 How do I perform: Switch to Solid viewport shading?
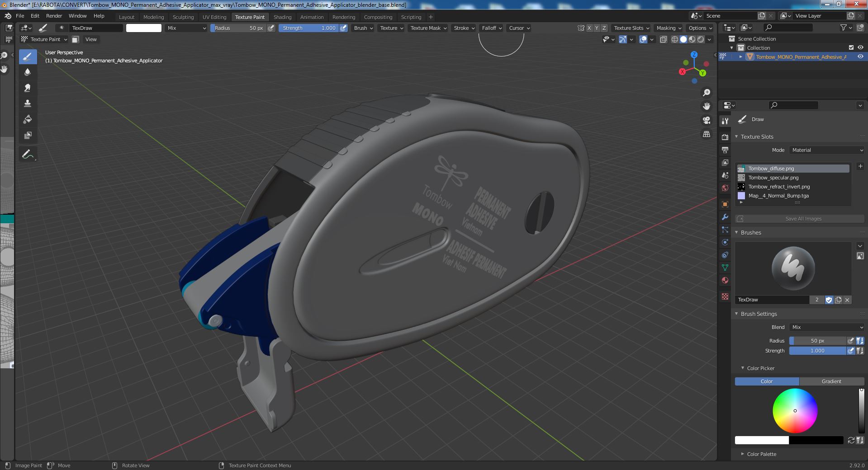683,39
